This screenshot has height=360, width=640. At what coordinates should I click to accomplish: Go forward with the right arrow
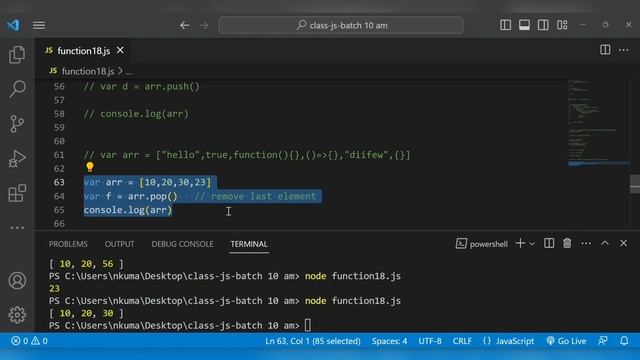point(204,25)
